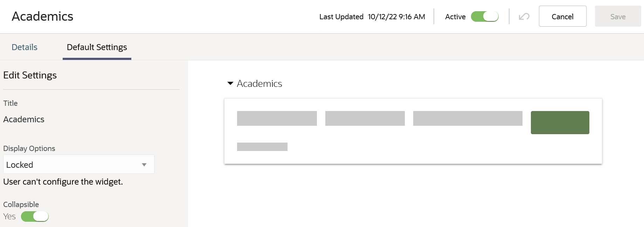The image size is (644, 227).
Task: Open the Display Options dropdown showing Locked
Action: (79, 164)
